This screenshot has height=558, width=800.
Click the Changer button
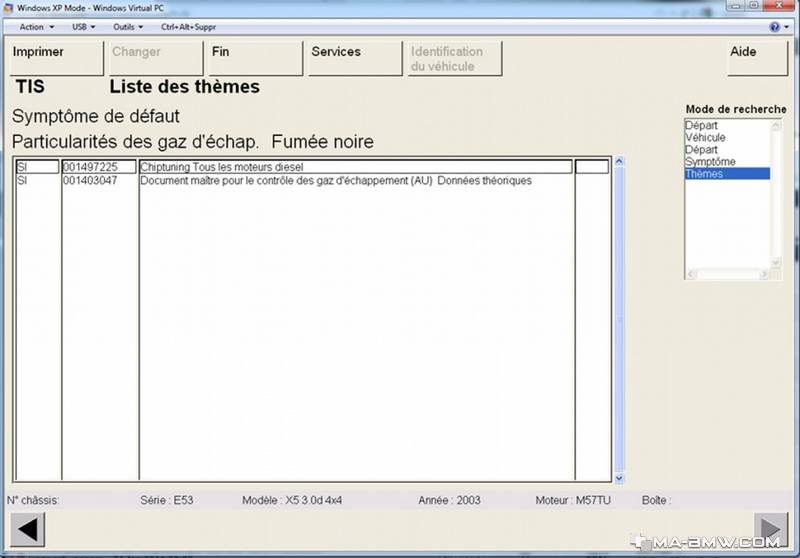point(156,59)
